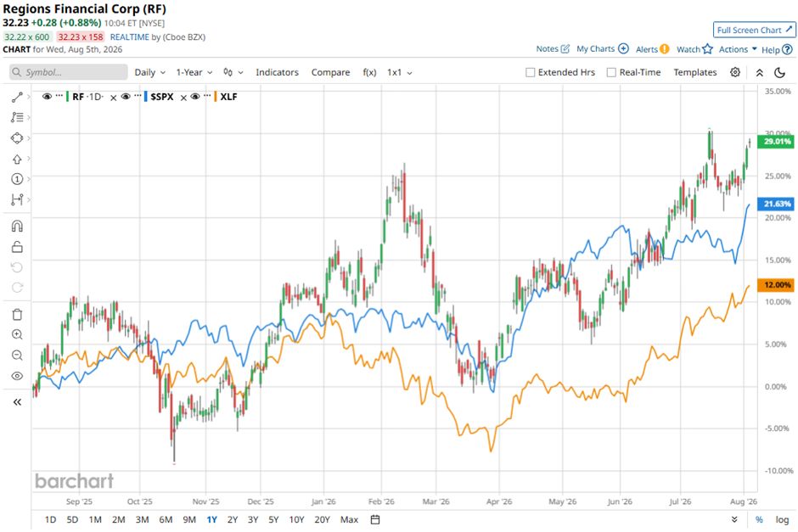Enable the Real-Time checkbox

tap(612, 73)
